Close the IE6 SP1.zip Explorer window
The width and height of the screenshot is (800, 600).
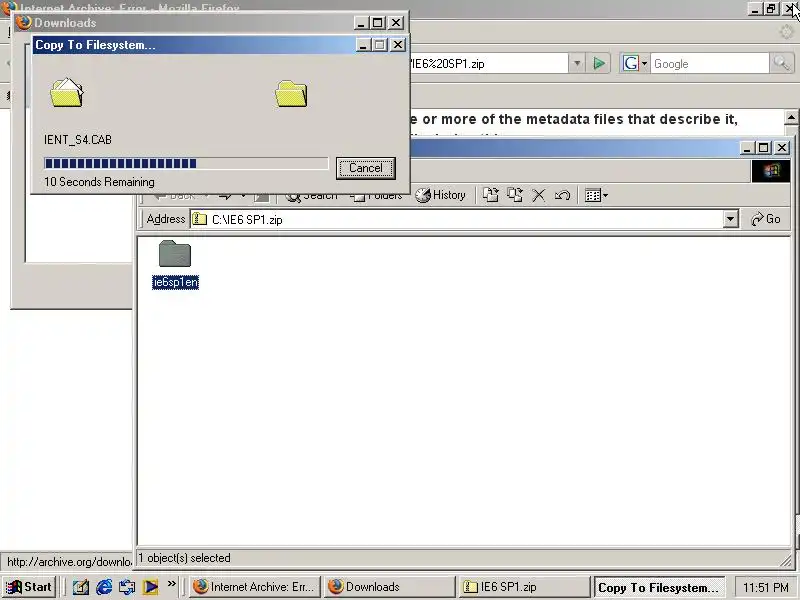[x=782, y=148]
